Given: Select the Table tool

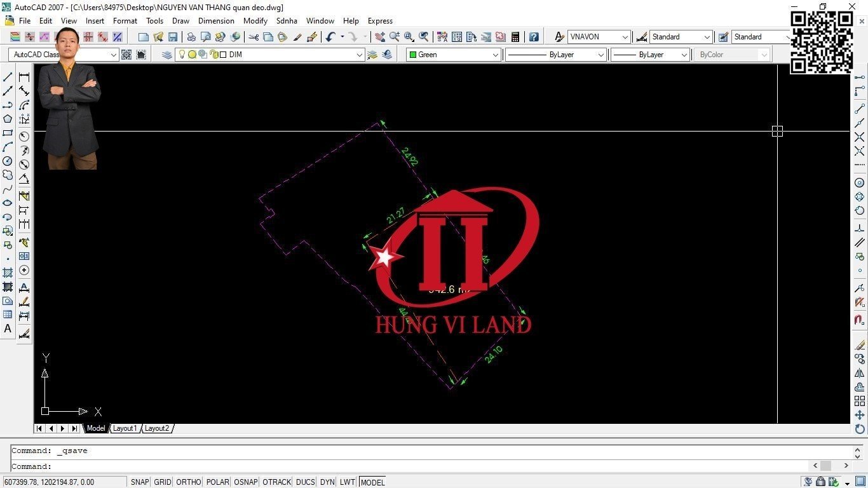Looking at the screenshot, I should tap(8, 315).
